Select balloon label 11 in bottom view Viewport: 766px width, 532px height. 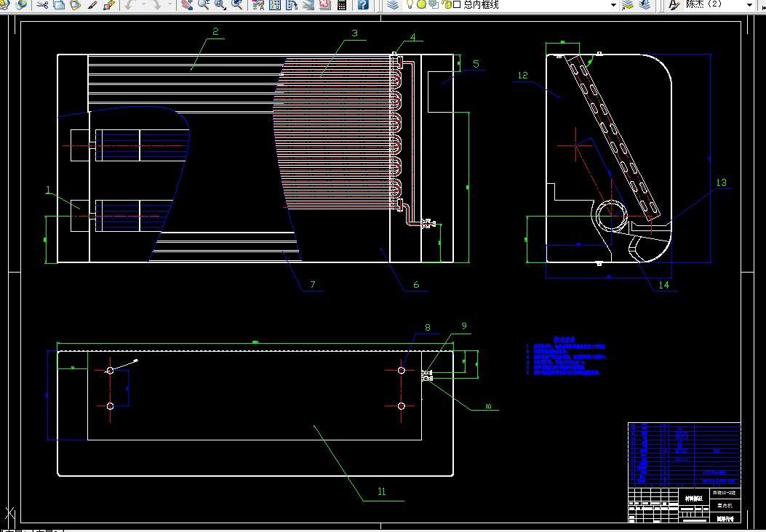382,491
